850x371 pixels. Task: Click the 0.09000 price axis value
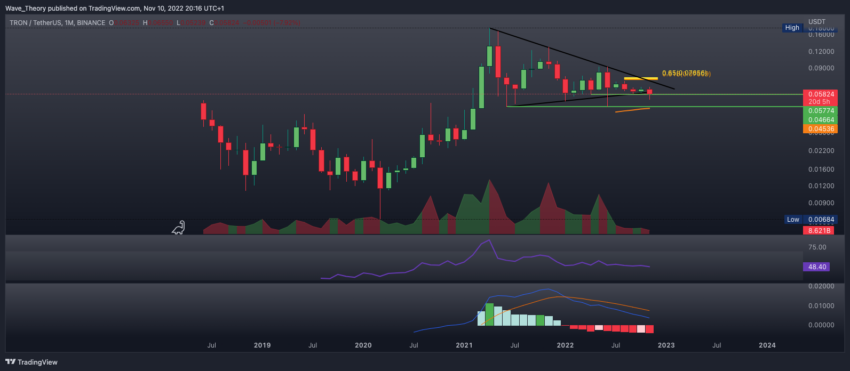[x=820, y=68]
